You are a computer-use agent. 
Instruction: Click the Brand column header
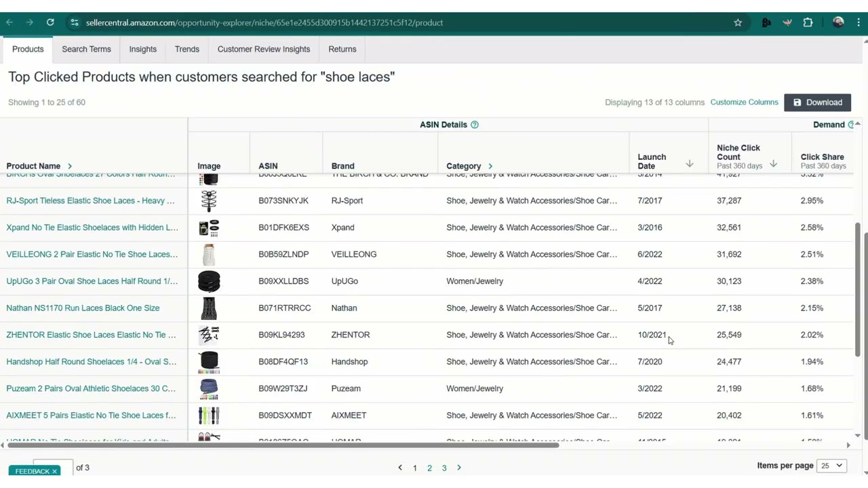coord(342,166)
